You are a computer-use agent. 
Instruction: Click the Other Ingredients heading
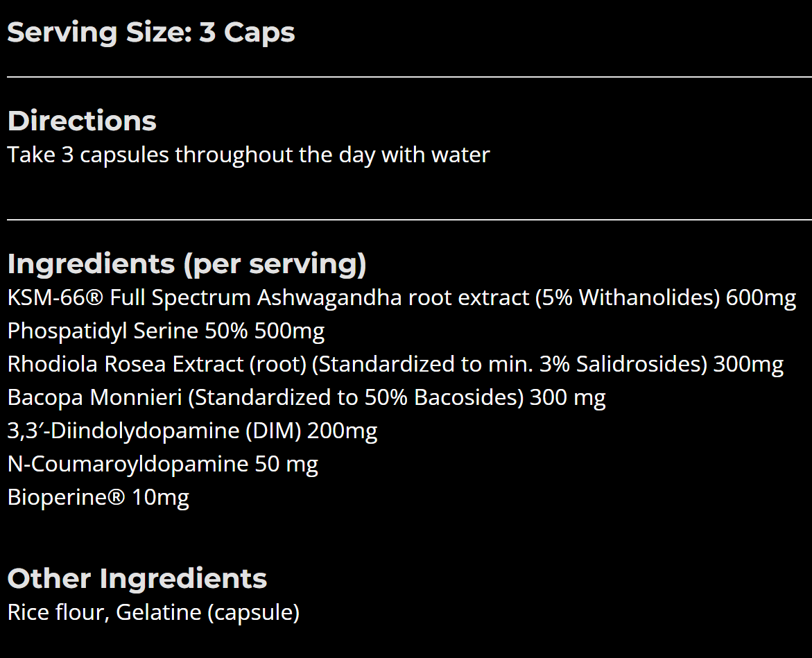coord(137,578)
